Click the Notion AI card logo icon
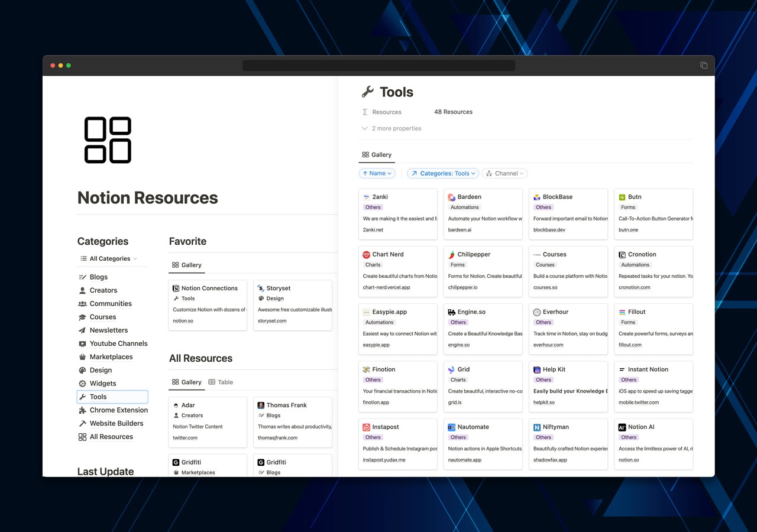The height and width of the screenshot is (532, 757). pos(622,427)
